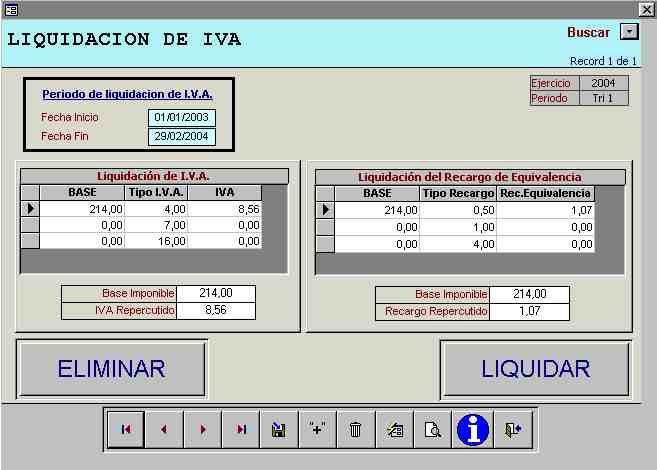
Task: Click BASE header in Recargo de Equivalencia table
Action: (377, 194)
